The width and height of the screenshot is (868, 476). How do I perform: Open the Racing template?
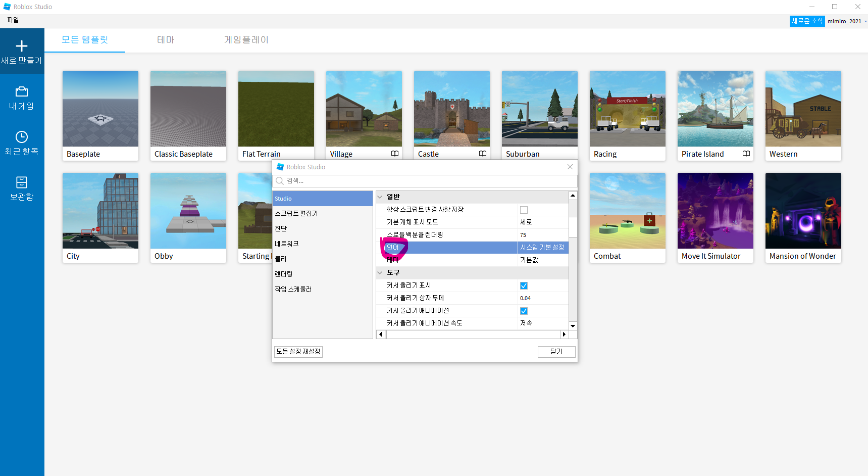(x=628, y=116)
